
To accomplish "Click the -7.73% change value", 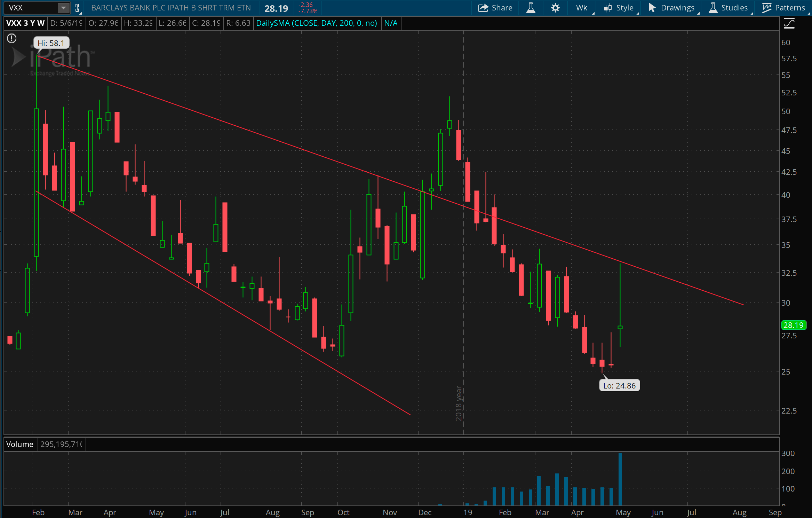I will click(x=308, y=11).
